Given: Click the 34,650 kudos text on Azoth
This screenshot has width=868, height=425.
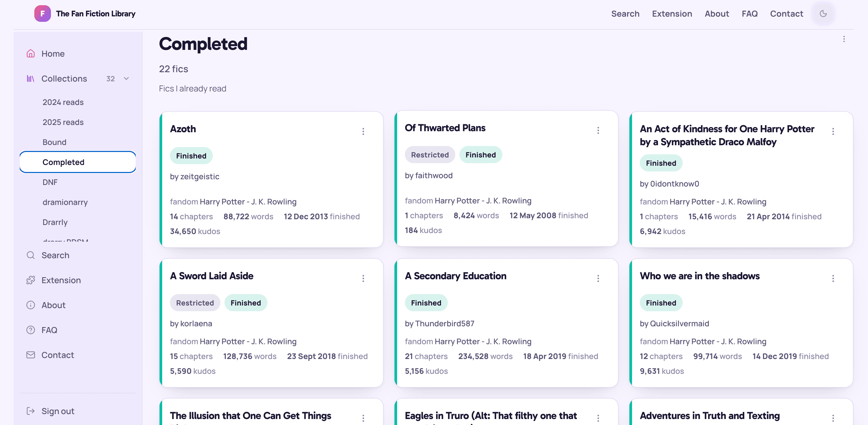Looking at the screenshot, I should coord(195,231).
